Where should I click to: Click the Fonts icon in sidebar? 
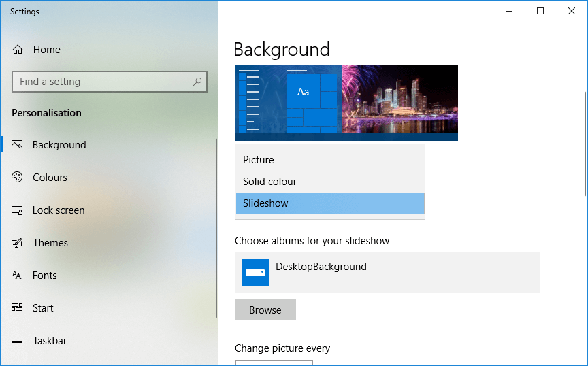coord(18,276)
